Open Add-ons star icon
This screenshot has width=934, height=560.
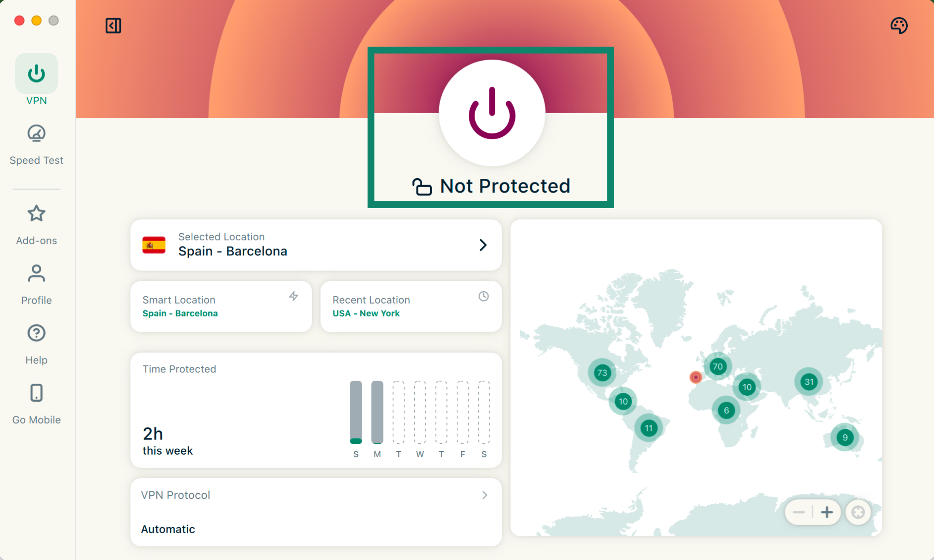pos(36,214)
